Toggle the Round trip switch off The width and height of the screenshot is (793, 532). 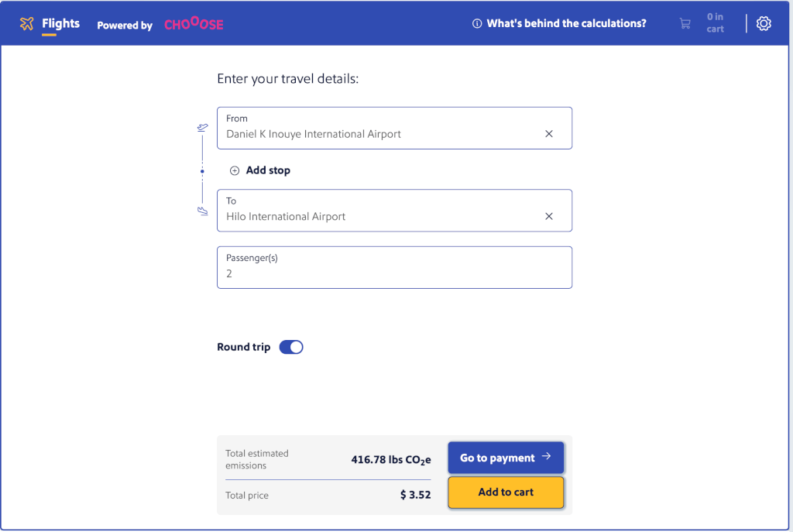pyautogui.click(x=291, y=347)
